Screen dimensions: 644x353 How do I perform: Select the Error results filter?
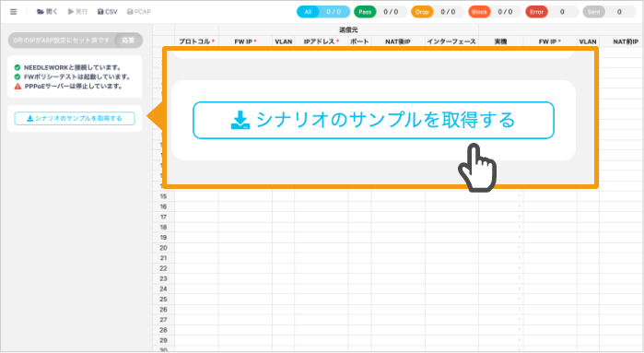click(x=552, y=12)
